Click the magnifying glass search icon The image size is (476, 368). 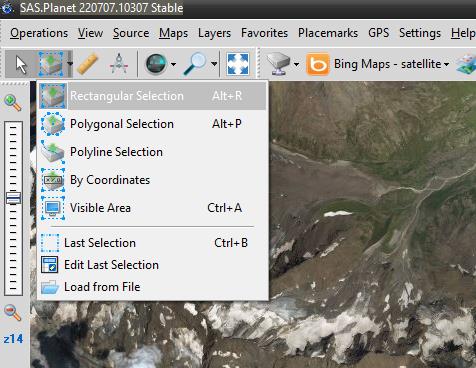194,64
